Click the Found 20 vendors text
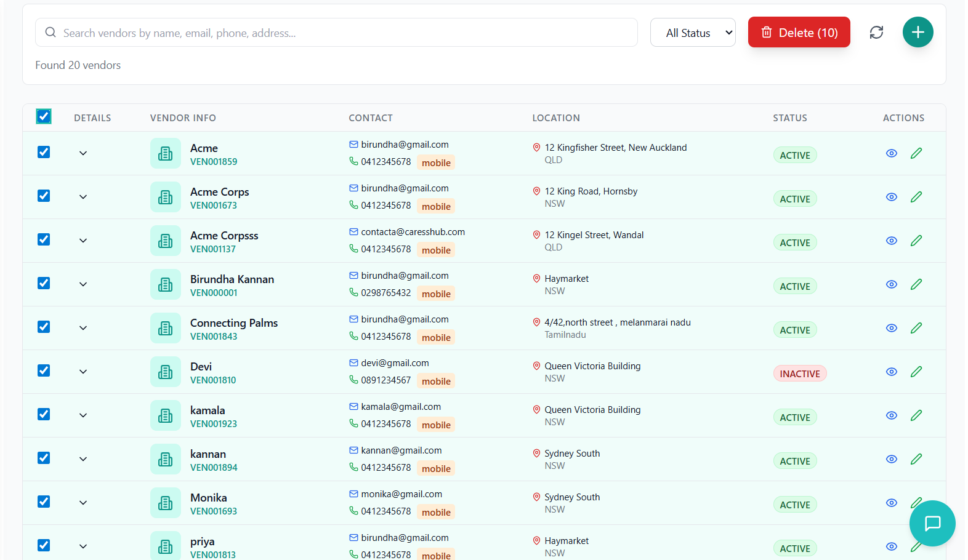This screenshot has width=968, height=560. pos(78,65)
